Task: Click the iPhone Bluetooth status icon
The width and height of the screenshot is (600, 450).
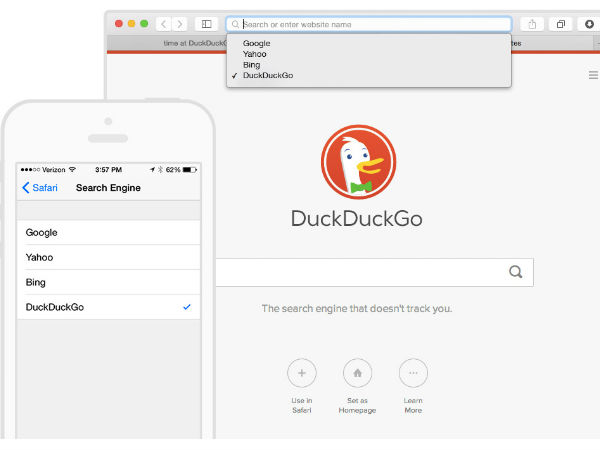Action: pos(160,170)
